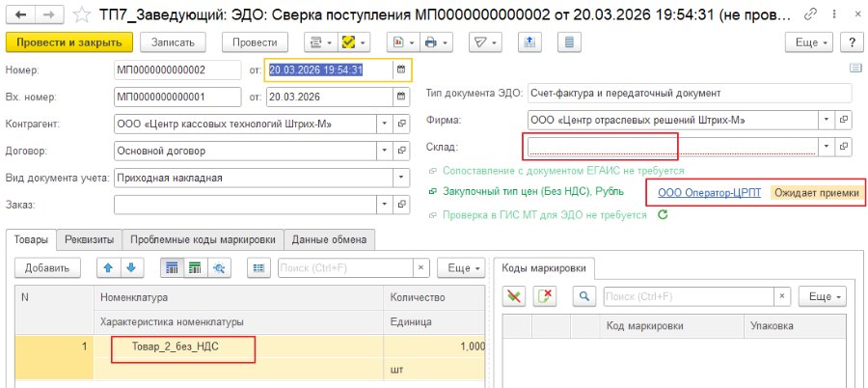868x388 pixels.
Task: Open the document structure toolbar dropdown
Action: coord(320,42)
